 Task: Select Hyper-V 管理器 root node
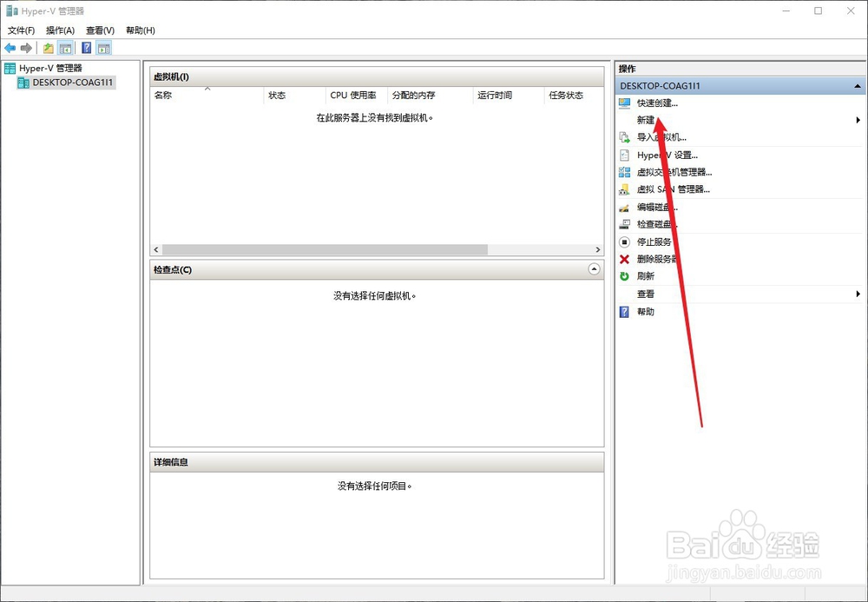click(50, 68)
